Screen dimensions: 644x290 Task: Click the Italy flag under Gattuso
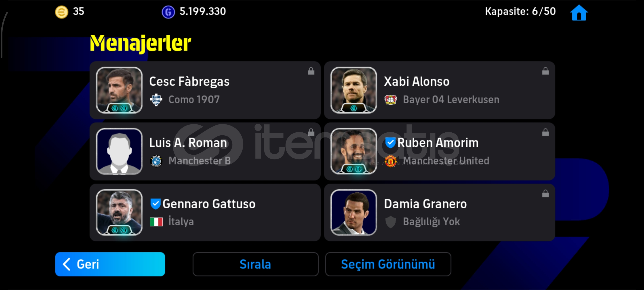tap(156, 222)
